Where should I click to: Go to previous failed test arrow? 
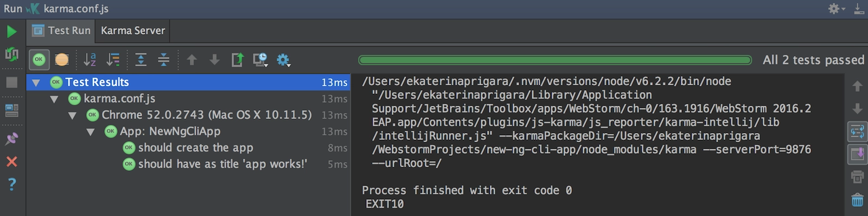[192, 60]
